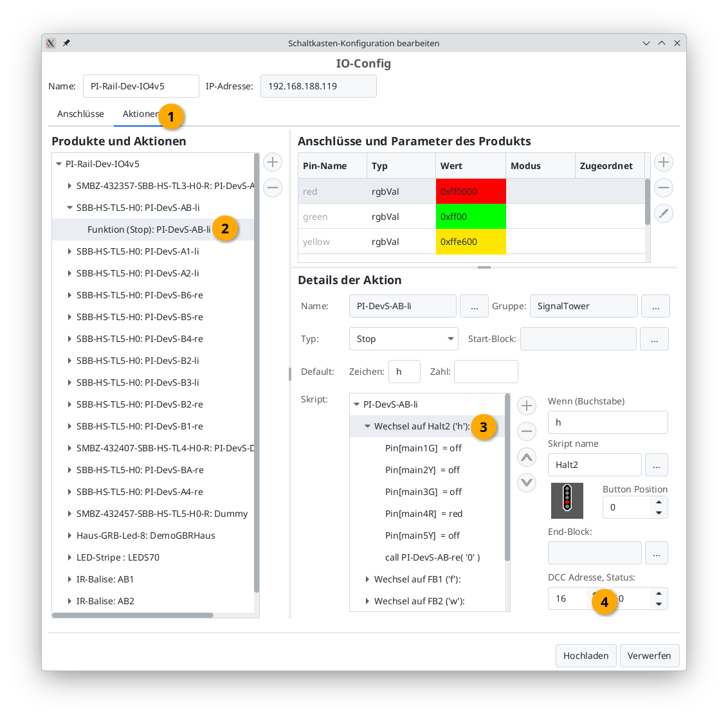Viewport: 728px width, 720px height.
Task: Click the Name field containing PI-Rail-Dev-IO4v5
Action: (141, 86)
